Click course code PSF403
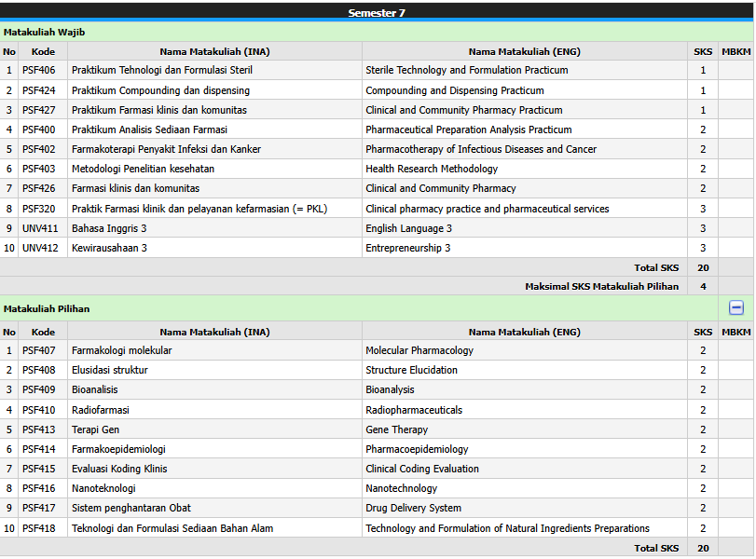Viewport: 756px width, 559px height. coord(38,170)
